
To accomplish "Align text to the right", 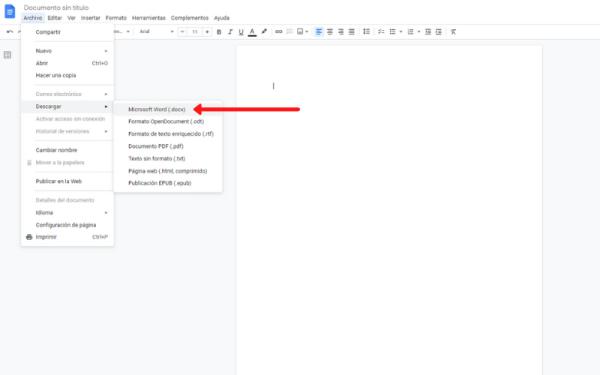I will pyautogui.click(x=341, y=32).
